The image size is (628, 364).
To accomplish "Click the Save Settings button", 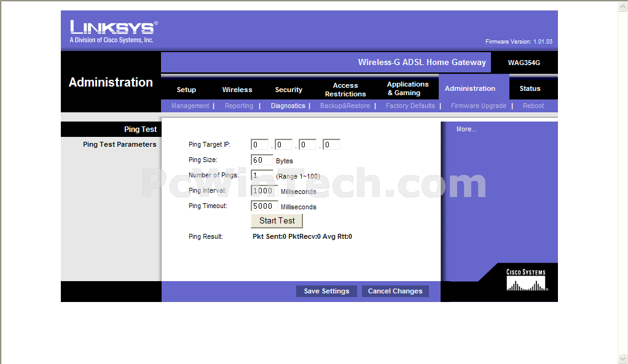I will (x=326, y=291).
